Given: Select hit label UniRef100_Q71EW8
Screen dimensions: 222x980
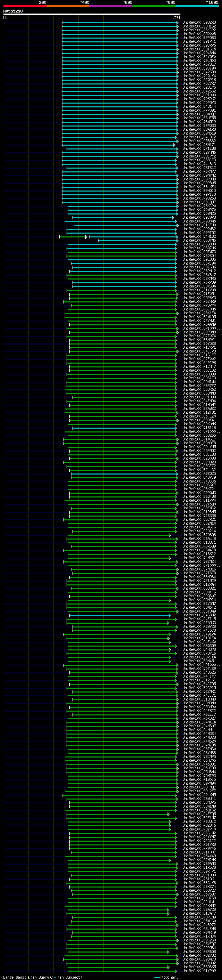Looking at the screenshot, I should coord(199,148).
